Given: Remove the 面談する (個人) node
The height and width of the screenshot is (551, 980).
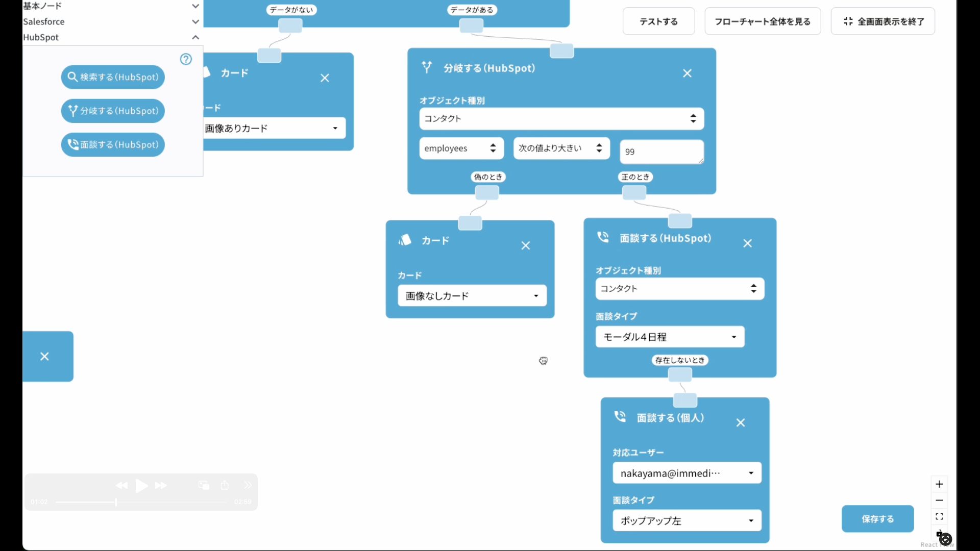Looking at the screenshot, I should (x=741, y=422).
